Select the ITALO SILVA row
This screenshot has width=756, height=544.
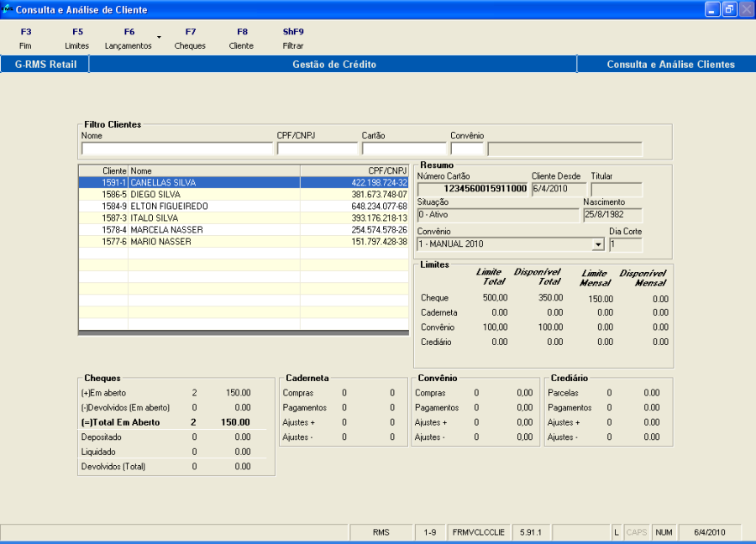[244, 218]
